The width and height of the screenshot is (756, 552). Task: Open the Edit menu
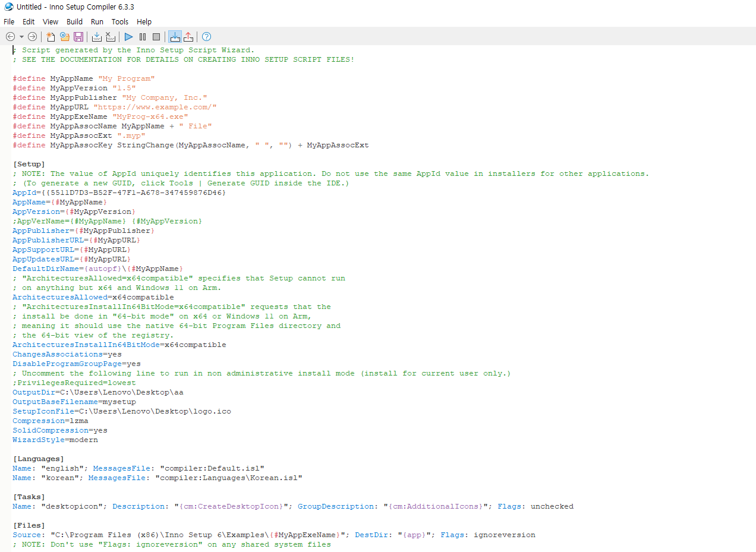click(x=29, y=21)
